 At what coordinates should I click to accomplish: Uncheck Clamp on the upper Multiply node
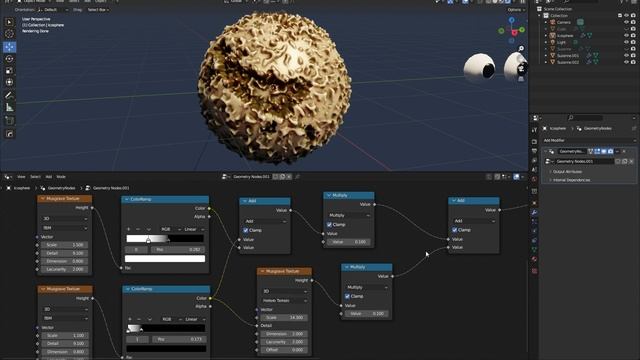[329, 224]
